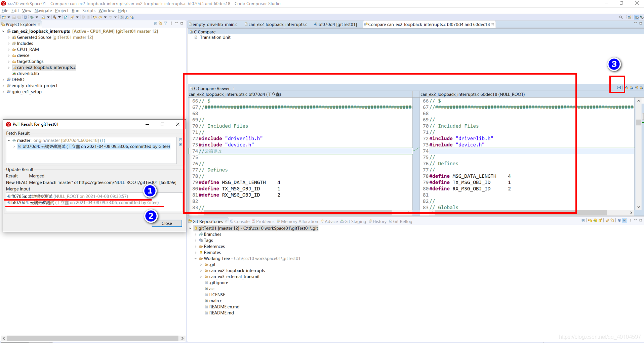Click the New project toolbar icon
Viewport: 644px width, 343px height.
[4, 17]
